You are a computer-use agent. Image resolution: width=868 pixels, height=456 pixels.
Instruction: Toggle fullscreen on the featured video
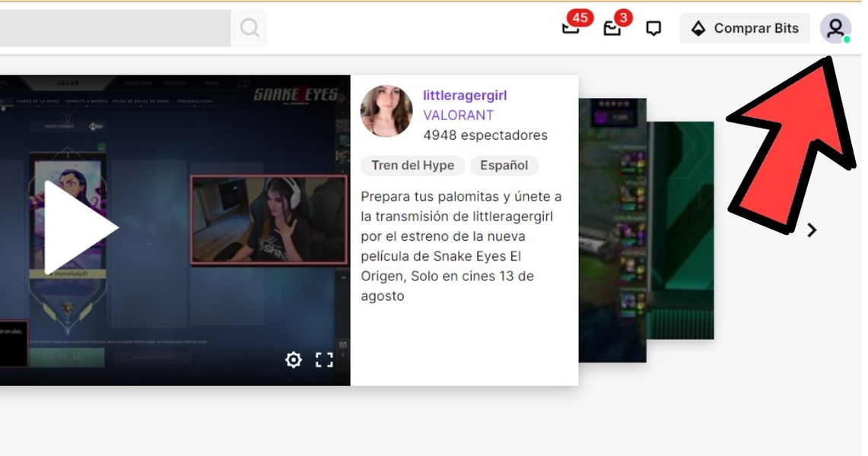(324, 359)
